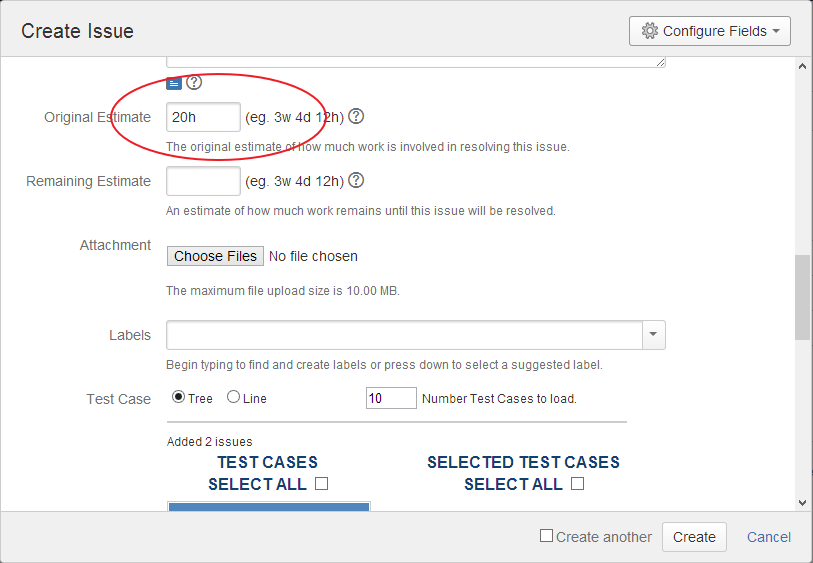Enable the Create another checkbox

pos(546,536)
